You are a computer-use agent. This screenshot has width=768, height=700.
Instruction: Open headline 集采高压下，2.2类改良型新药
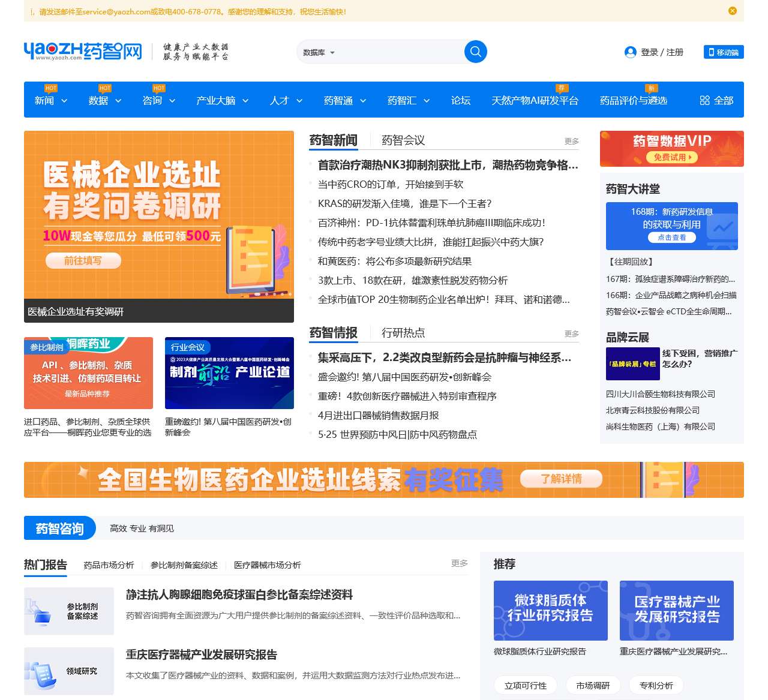pyautogui.click(x=444, y=357)
